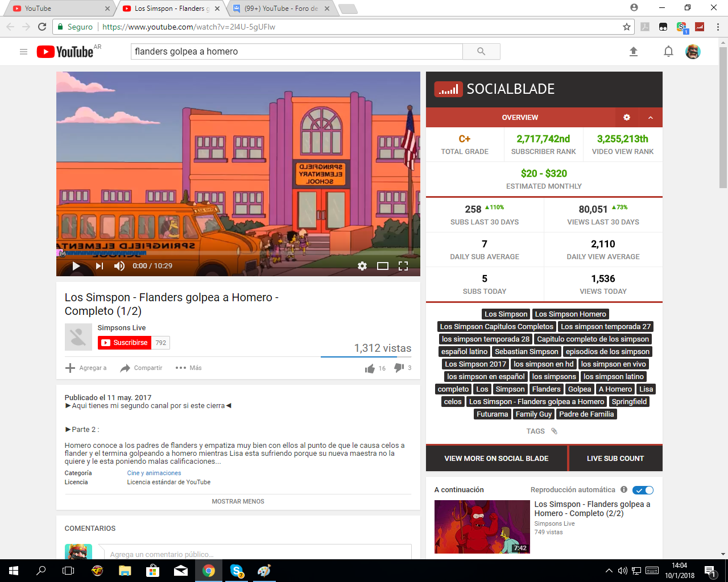Open Windows taskbar search
728x582 pixels.
[x=41, y=571]
